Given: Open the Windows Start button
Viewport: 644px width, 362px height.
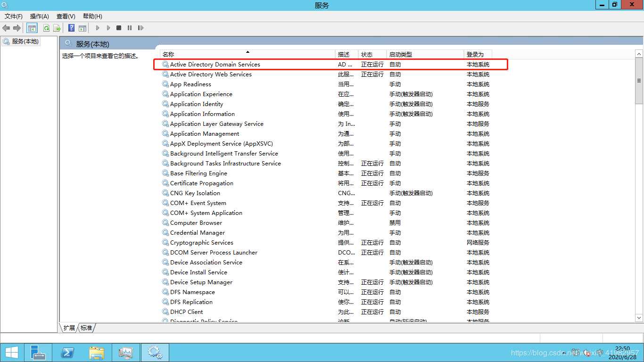Looking at the screenshot, I should pos(12,353).
